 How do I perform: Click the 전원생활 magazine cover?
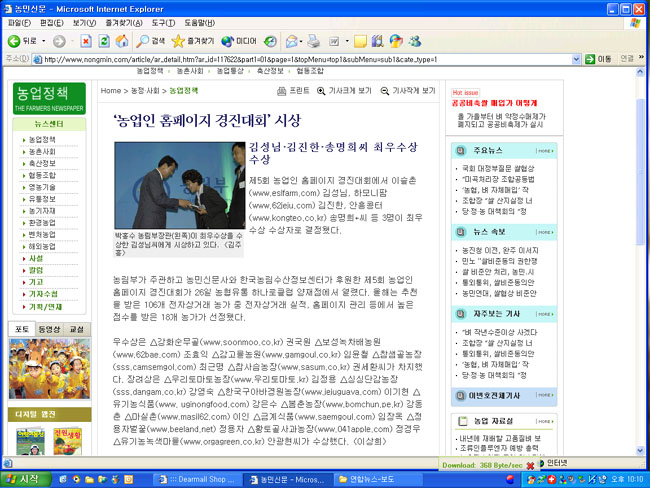[x=67, y=441]
